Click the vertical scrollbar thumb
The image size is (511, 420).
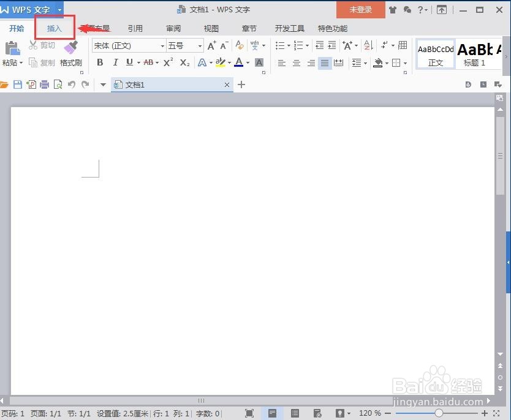click(x=500, y=156)
